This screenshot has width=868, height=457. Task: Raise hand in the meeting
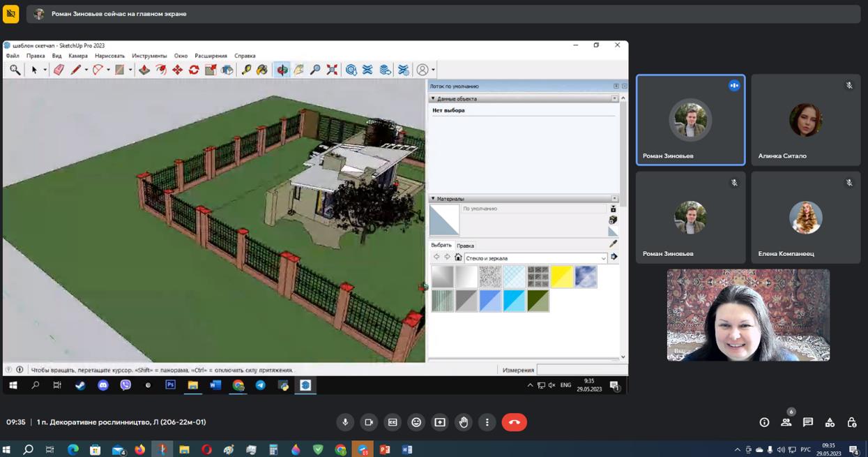point(464,422)
